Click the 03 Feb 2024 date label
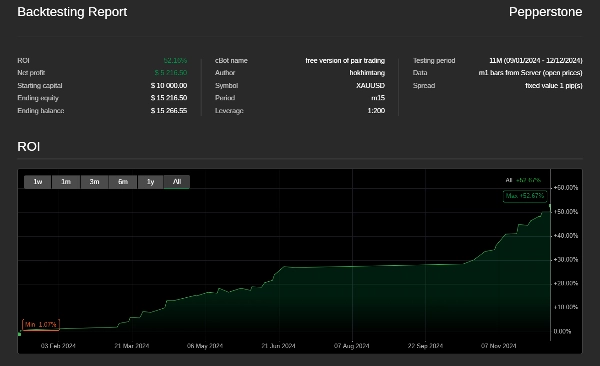The width and height of the screenshot is (600, 366). [58, 346]
